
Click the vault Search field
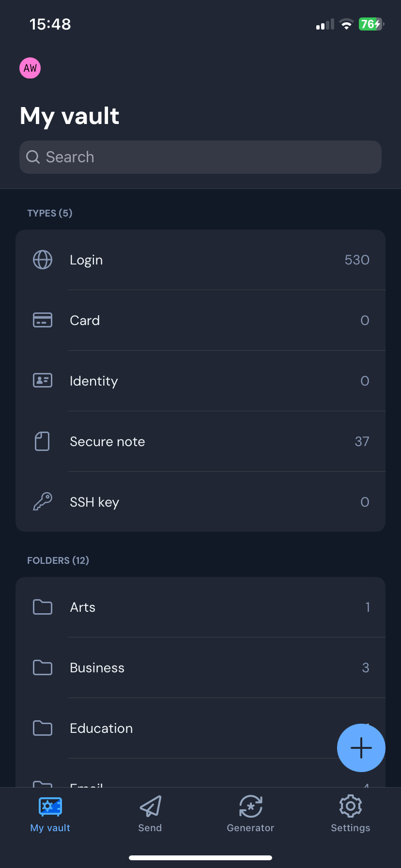pyautogui.click(x=200, y=157)
